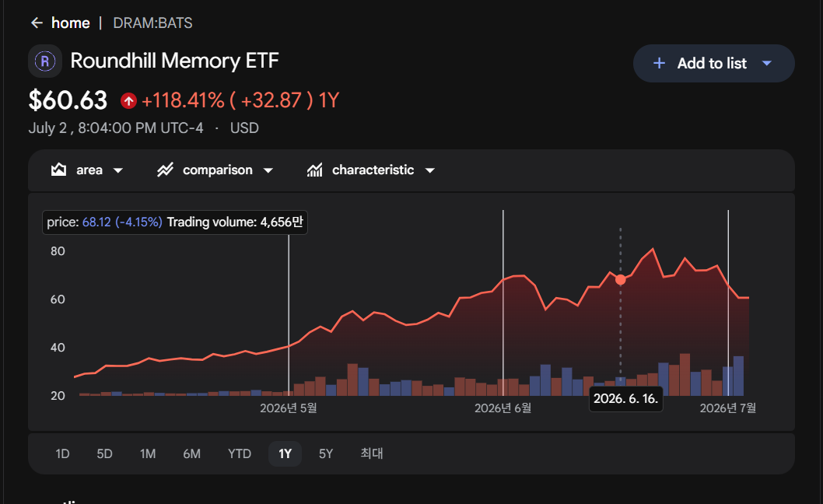Switch to the 6M range
The height and width of the screenshot is (504, 823).
[192, 453]
